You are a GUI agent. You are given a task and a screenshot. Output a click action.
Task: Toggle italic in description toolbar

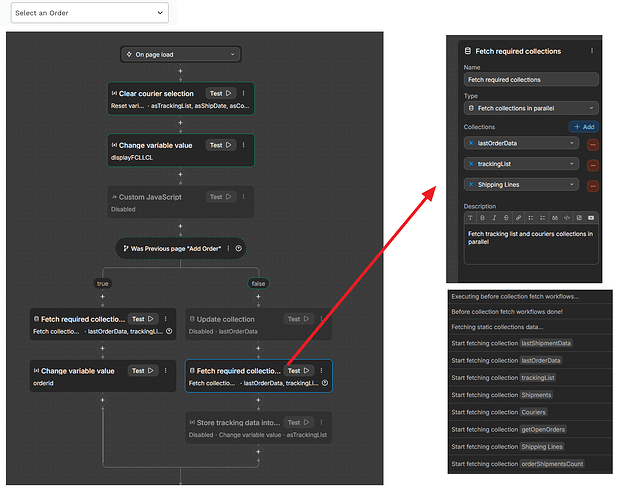click(x=494, y=218)
